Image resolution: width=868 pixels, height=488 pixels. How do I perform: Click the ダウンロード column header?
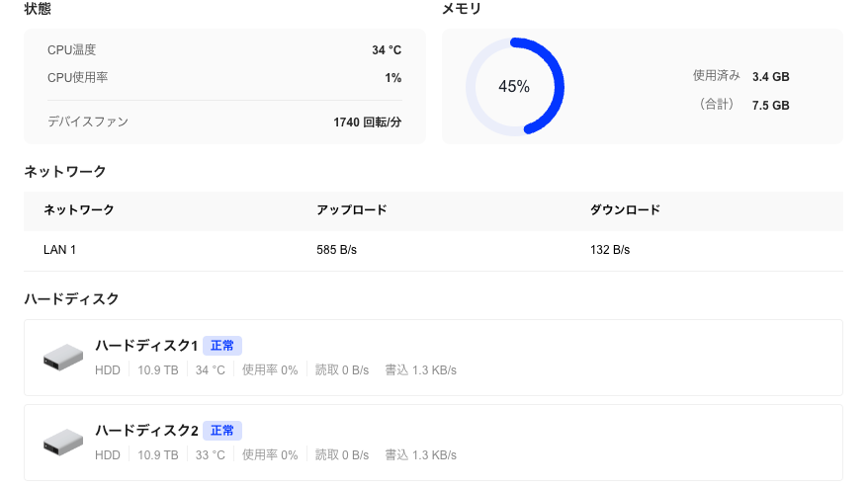point(625,210)
